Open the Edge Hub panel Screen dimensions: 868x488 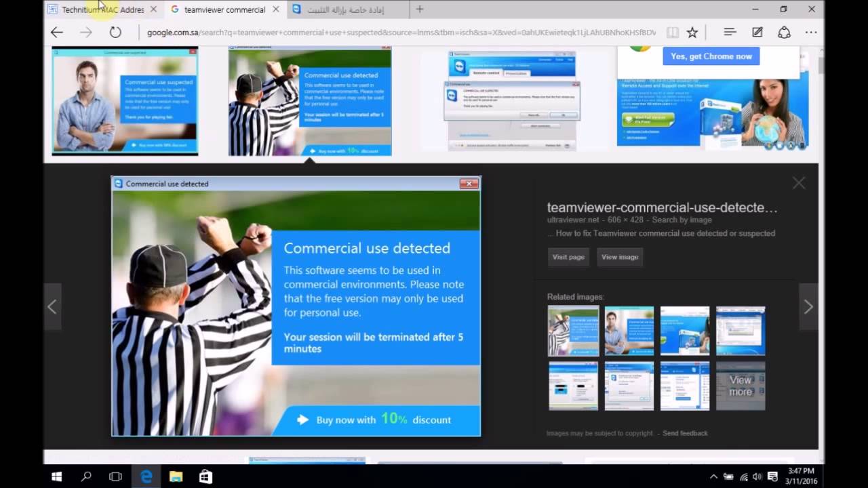730,32
